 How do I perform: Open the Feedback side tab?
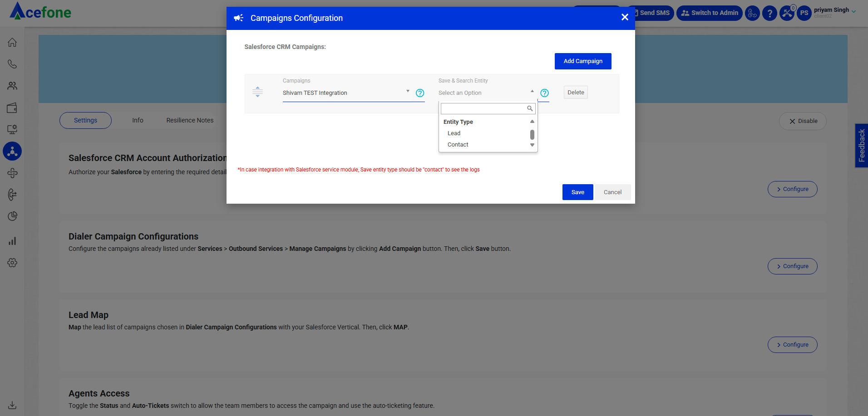click(861, 146)
